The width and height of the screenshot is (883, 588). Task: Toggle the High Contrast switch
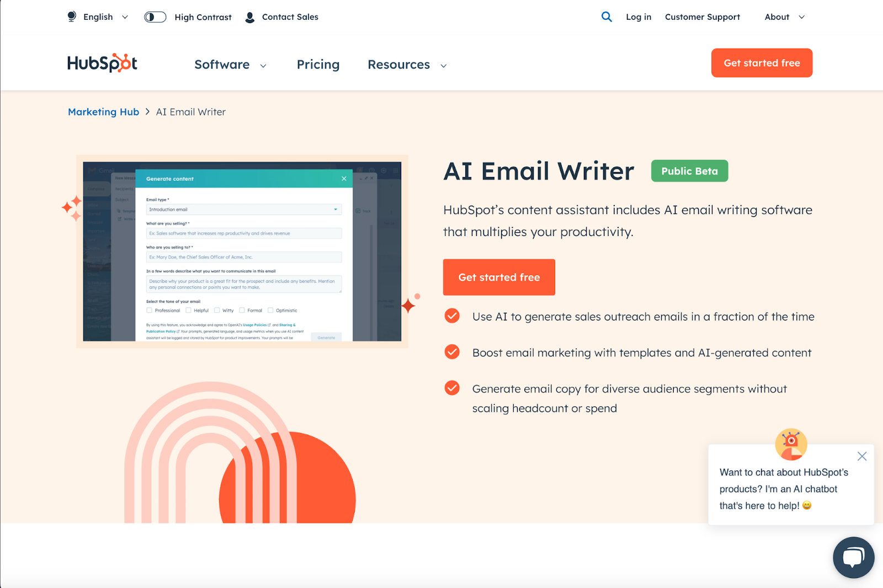click(155, 17)
